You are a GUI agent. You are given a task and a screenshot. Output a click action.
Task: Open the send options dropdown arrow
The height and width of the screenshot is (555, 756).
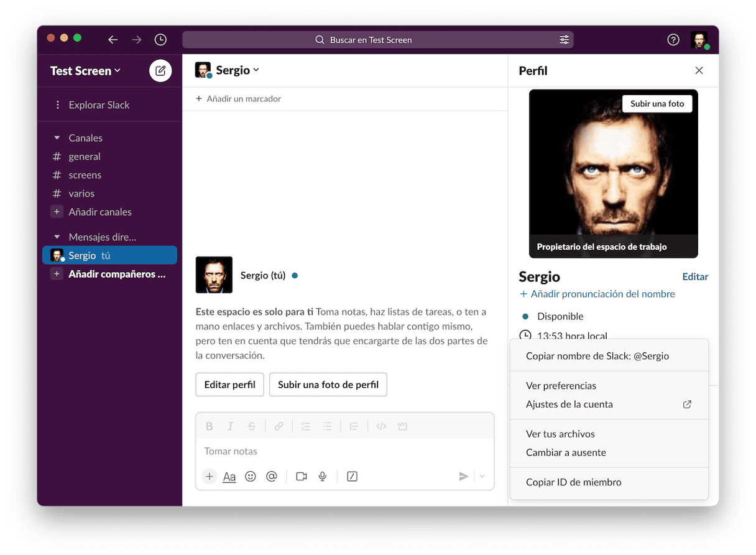[x=482, y=477]
